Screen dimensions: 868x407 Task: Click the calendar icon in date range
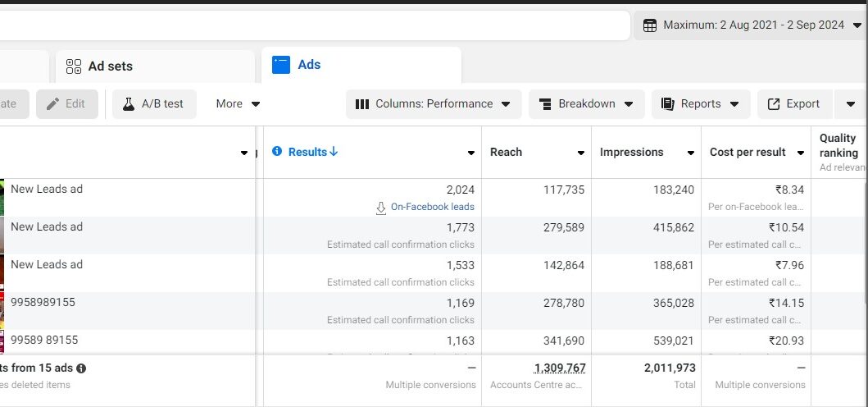[649, 25]
